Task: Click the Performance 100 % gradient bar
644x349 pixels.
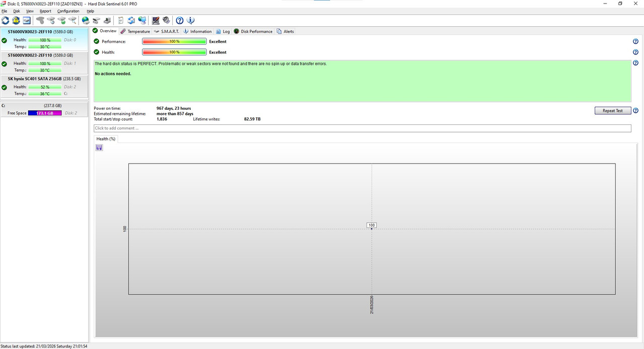Action: pyautogui.click(x=174, y=41)
